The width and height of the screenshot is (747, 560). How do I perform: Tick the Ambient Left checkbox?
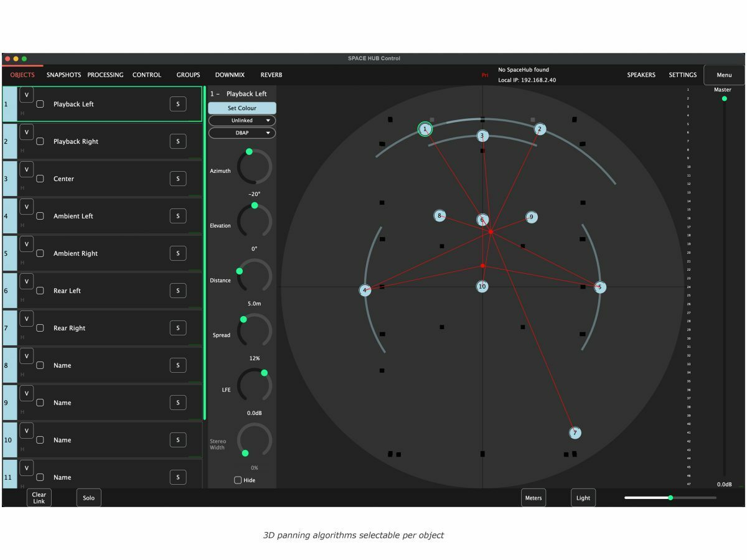pyautogui.click(x=40, y=216)
